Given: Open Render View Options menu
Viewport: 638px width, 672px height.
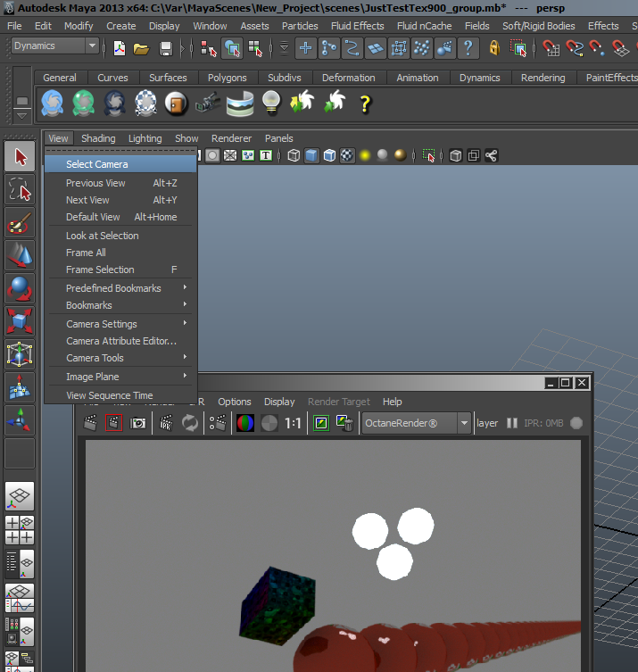Looking at the screenshot, I should tap(235, 402).
